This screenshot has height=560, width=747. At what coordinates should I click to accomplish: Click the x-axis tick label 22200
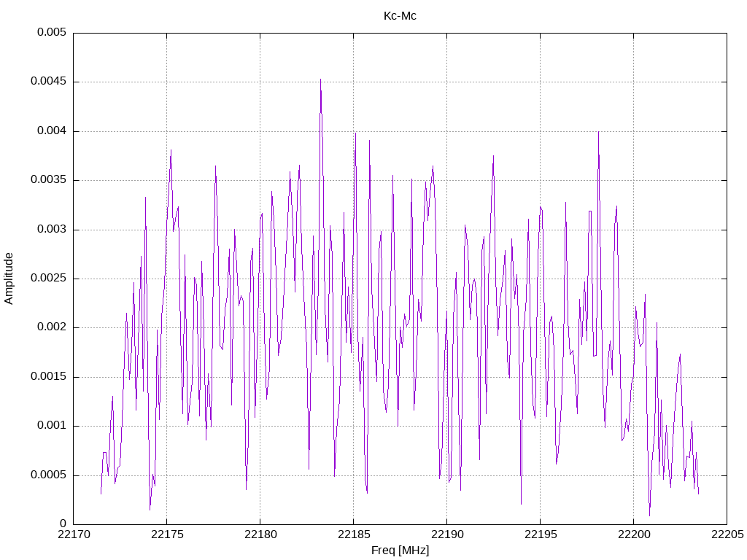[x=634, y=534]
